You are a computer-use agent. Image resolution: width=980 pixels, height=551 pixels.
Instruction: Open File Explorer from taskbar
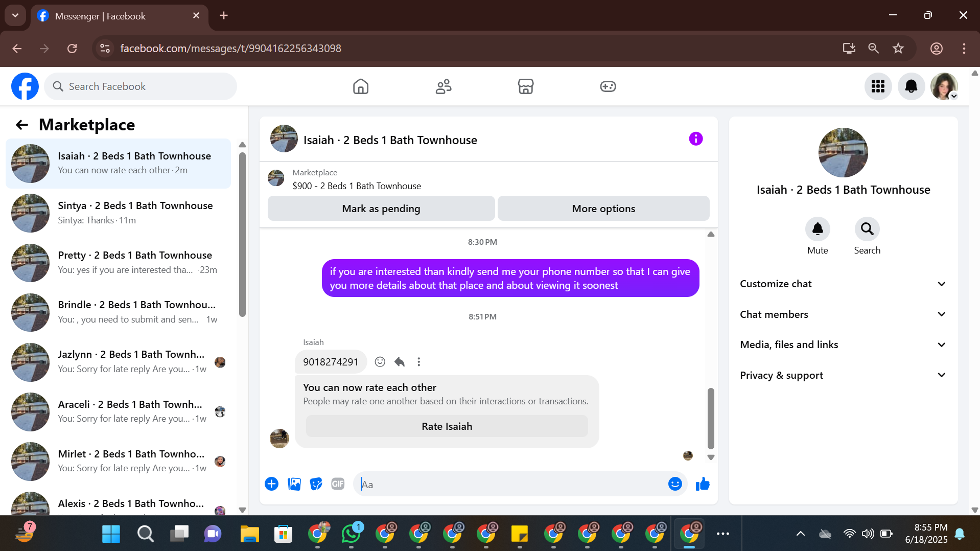click(x=249, y=534)
